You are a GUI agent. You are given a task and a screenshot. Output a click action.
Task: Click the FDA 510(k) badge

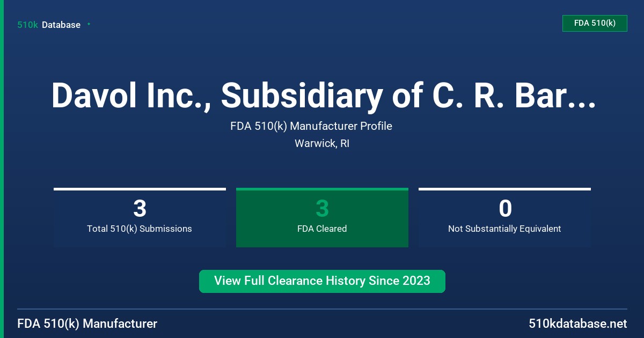(595, 23)
